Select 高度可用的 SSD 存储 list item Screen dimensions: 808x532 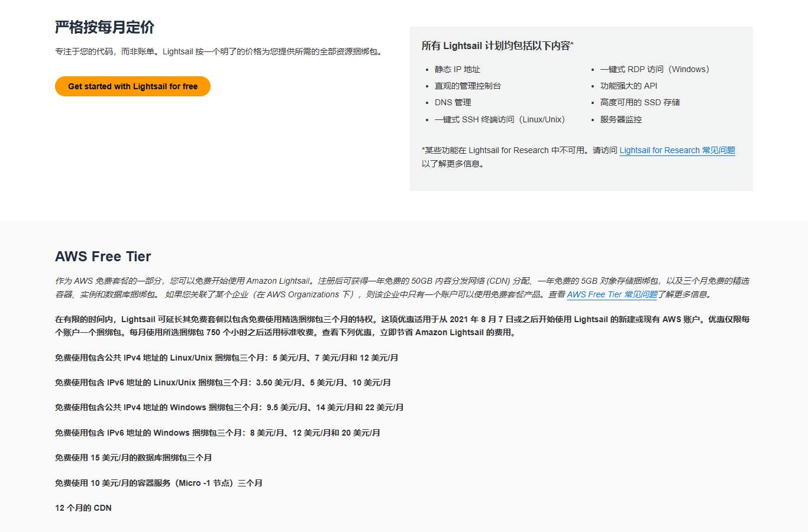(x=640, y=102)
